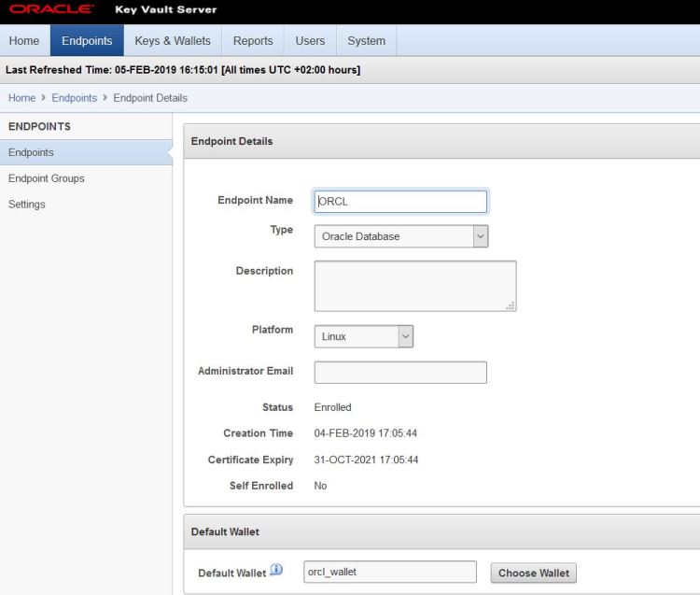The width and height of the screenshot is (700, 595).
Task: Click the Endpoint Name field
Action: pyautogui.click(x=400, y=202)
